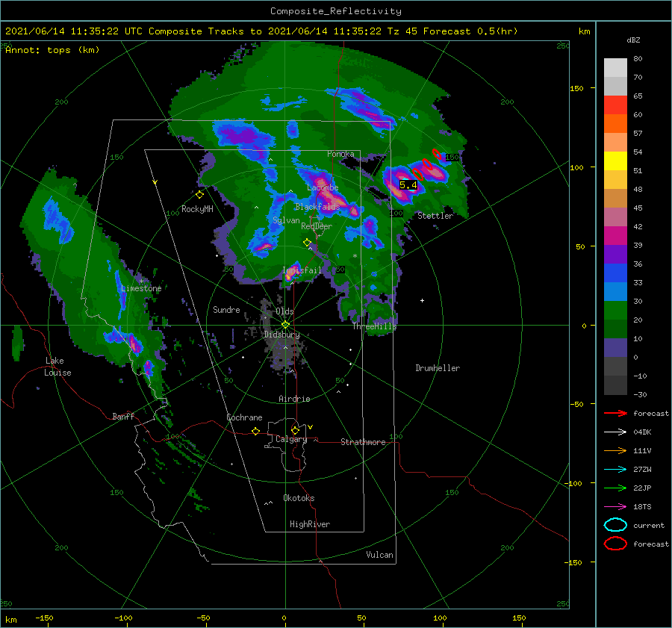Click the red forecast arrow in legend
This screenshot has width=672, height=628.
pos(615,413)
